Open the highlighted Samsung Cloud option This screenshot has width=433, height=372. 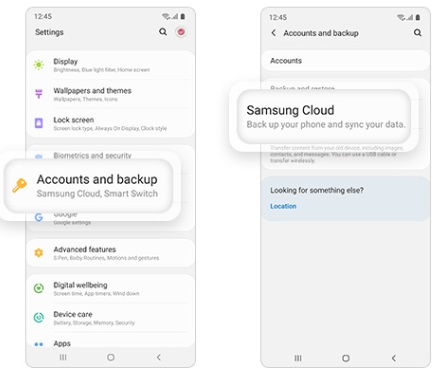(x=324, y=117)
